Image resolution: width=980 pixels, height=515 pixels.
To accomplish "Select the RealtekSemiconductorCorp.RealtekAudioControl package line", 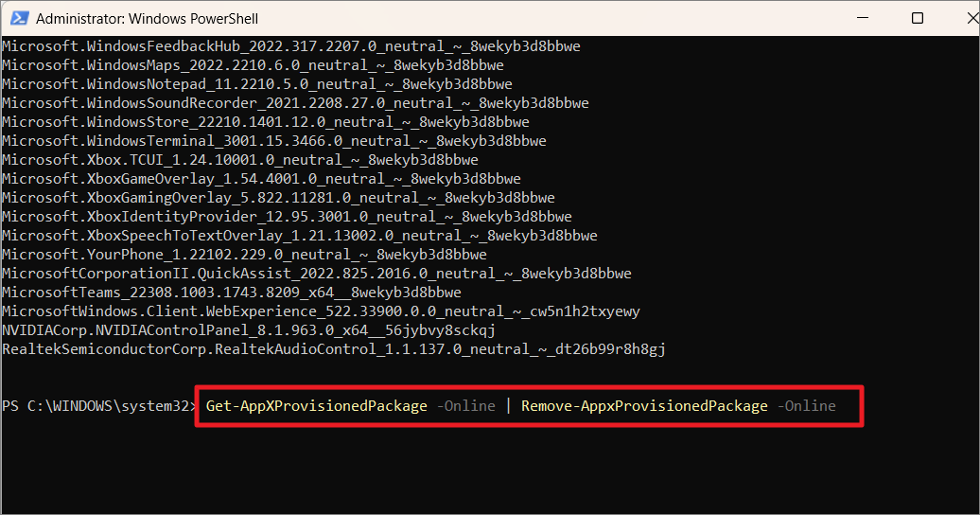I will pos(334,349).
